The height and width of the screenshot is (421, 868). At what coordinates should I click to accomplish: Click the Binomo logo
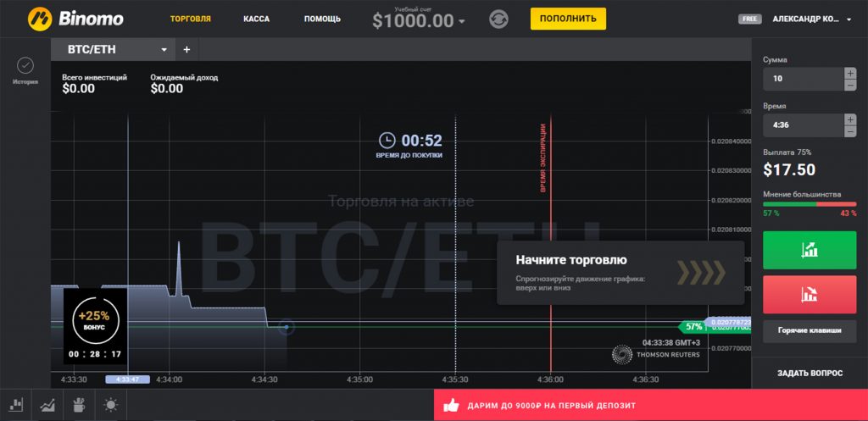75,19
